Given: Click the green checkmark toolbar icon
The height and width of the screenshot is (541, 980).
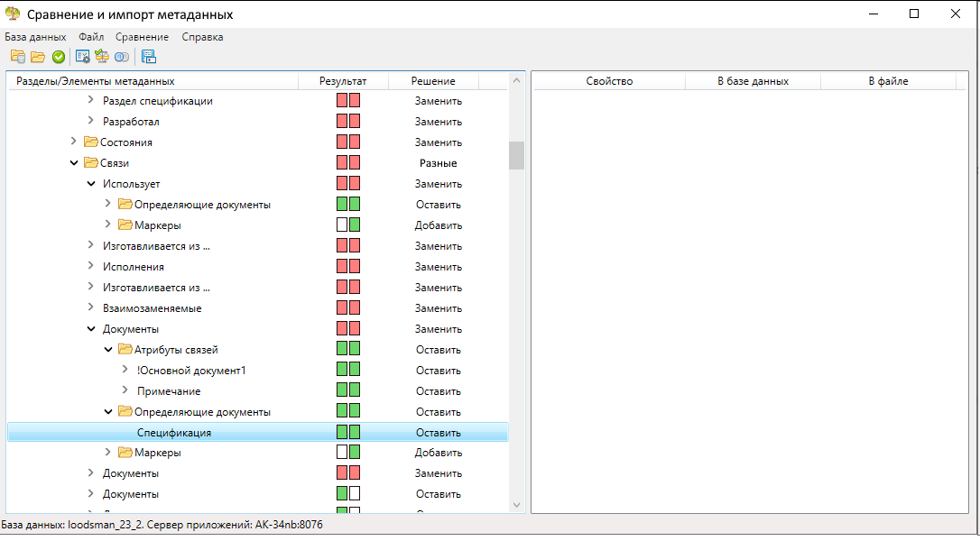Looking at the screenshot, I should (59, 57).
